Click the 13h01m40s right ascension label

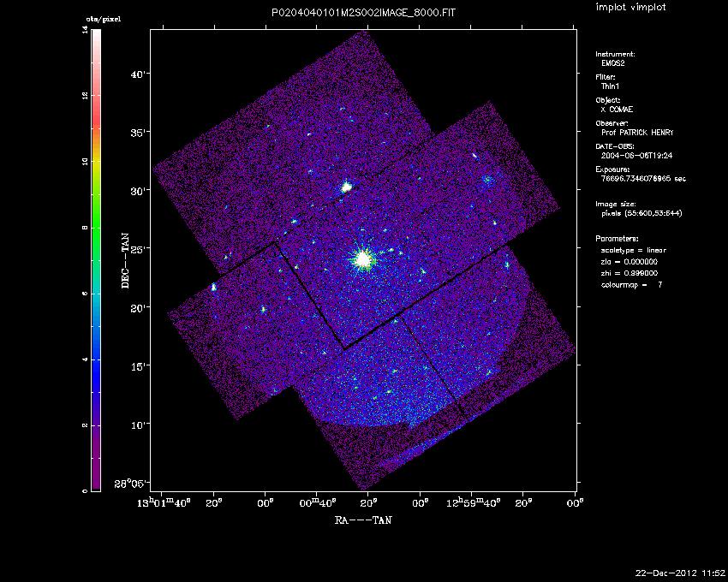pos(164,502)
